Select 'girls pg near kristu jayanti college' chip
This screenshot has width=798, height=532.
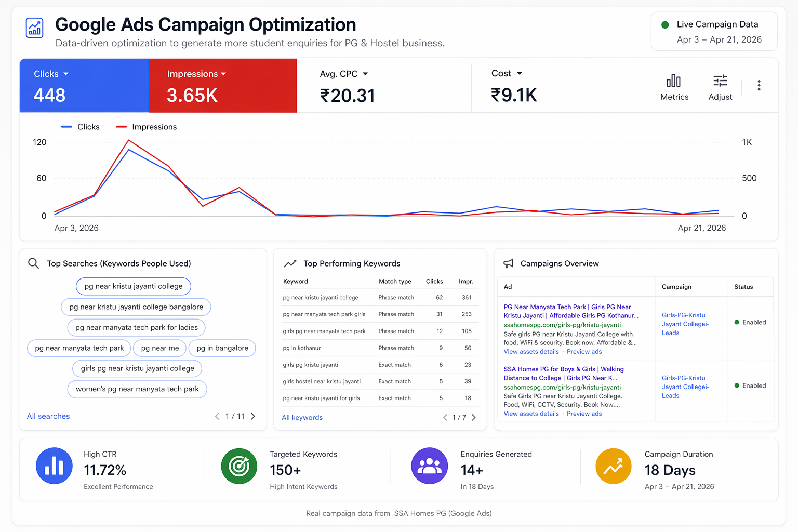(x=138, y=368)
